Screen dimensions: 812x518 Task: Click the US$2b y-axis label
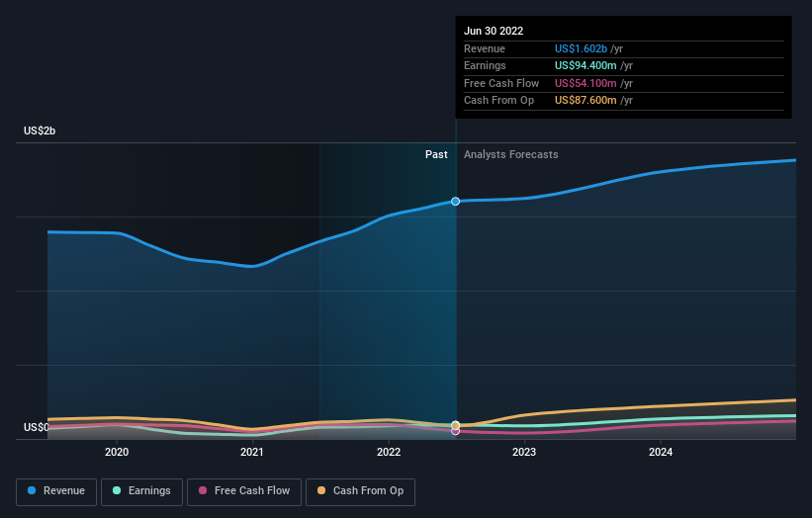pos(40,130)
